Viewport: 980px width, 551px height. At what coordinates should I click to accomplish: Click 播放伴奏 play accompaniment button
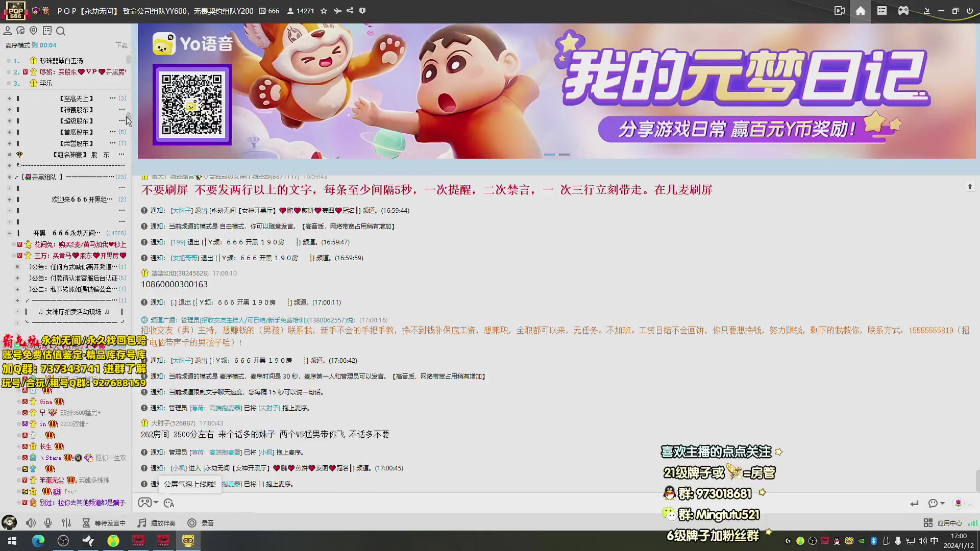pos(157,523)
